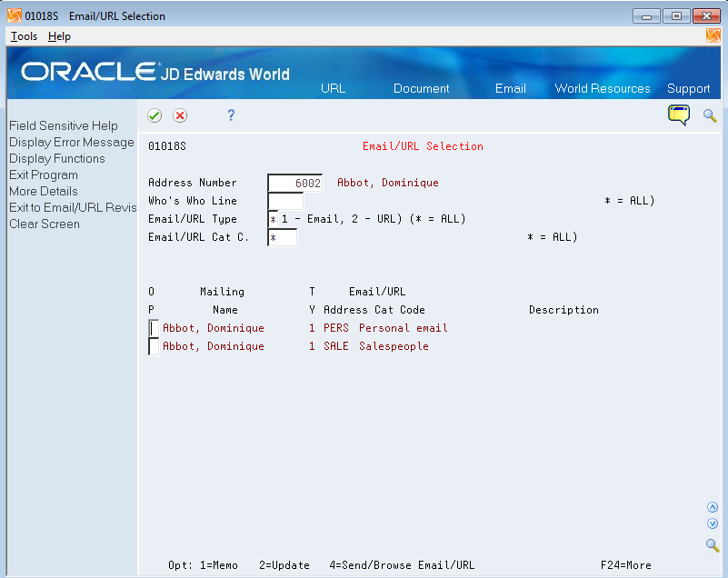Click the red X cancel icon
728x578 pixels.
180,115
